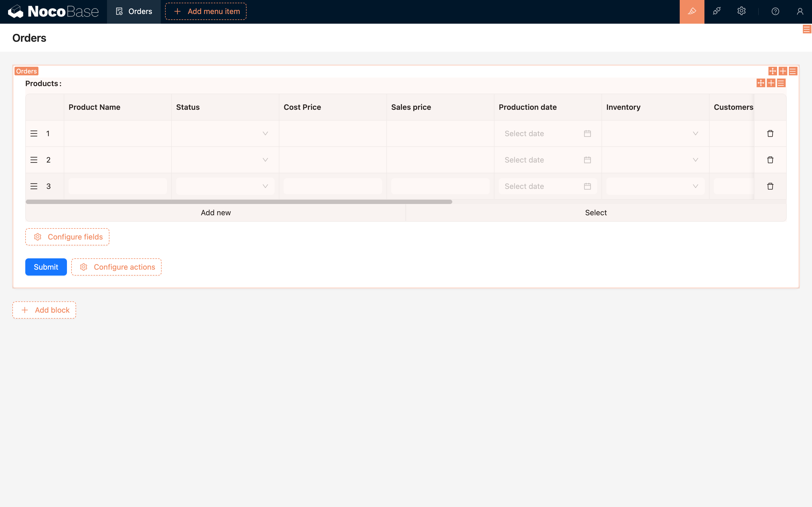812x507 pixels.
Task: Open Inventory dropdown in row 1
Action: coord(655,133)
